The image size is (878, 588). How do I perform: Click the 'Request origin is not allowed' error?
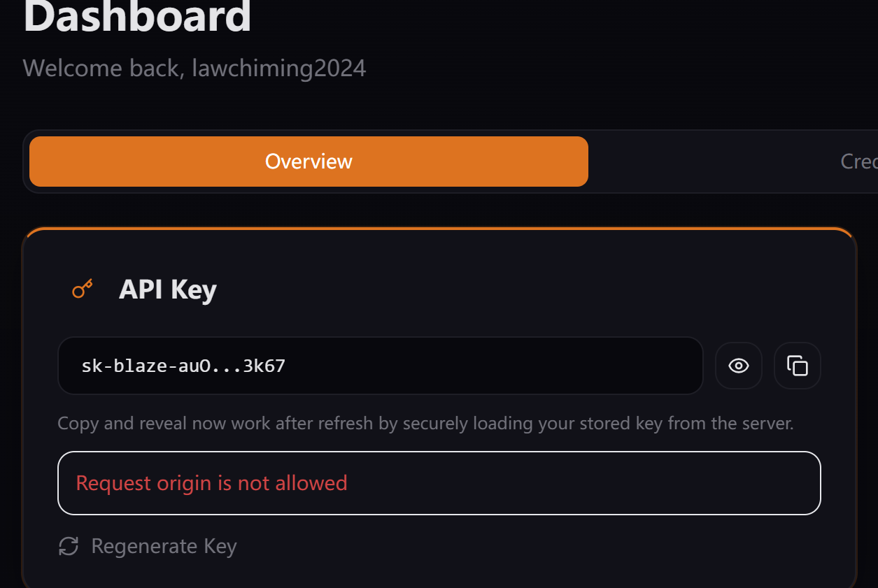point(211,483)
